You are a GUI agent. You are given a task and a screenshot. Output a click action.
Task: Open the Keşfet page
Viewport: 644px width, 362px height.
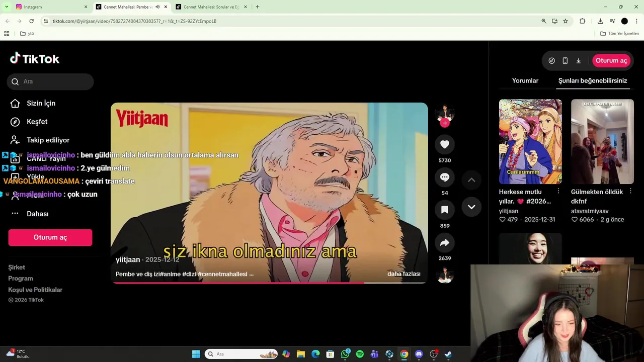point(30,122)
